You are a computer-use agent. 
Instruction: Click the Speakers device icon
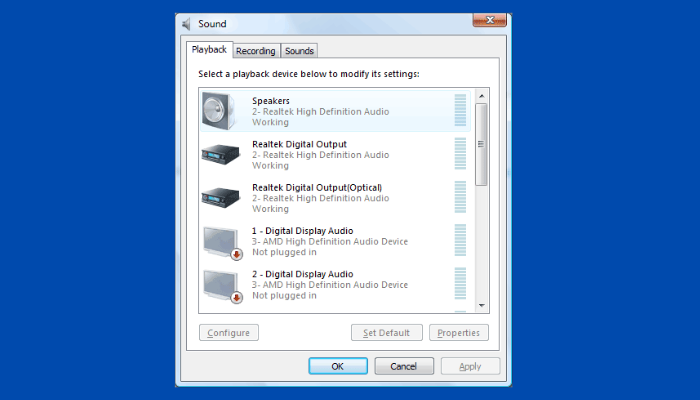tap(221, 110)
